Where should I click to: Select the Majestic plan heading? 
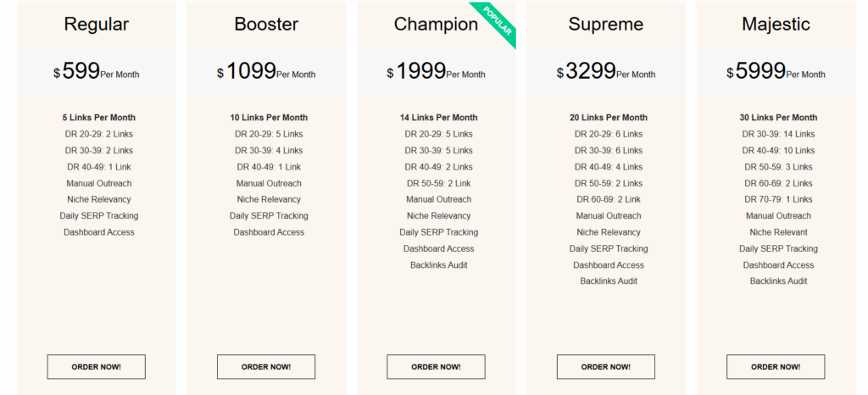(x=776, y=25)
